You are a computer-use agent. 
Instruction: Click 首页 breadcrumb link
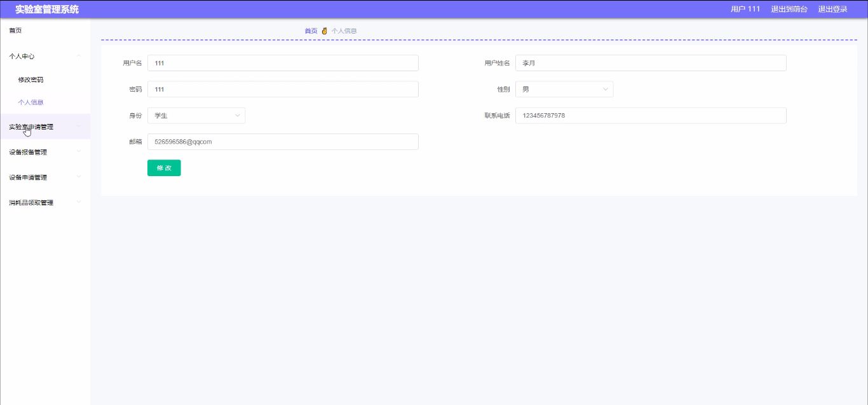click(311, 31)
